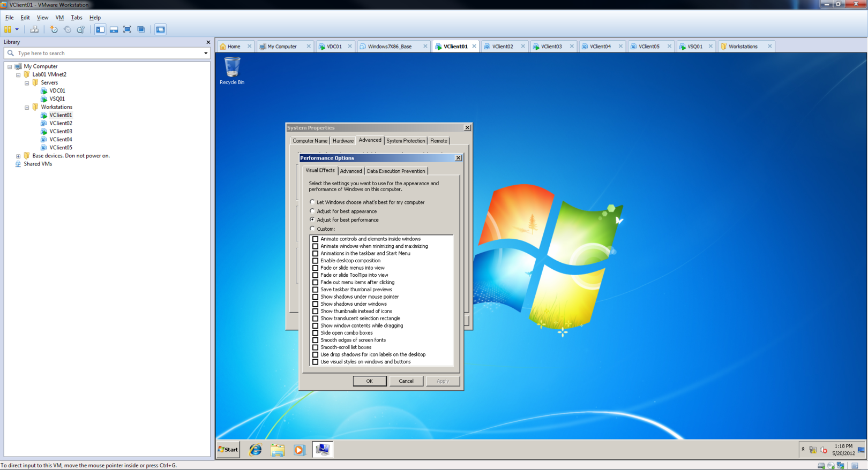868x470 pixels.
Task: Collapse the Lab01 VMnet2 folder node
Action: pyautogui.click(x=18, y=75)
